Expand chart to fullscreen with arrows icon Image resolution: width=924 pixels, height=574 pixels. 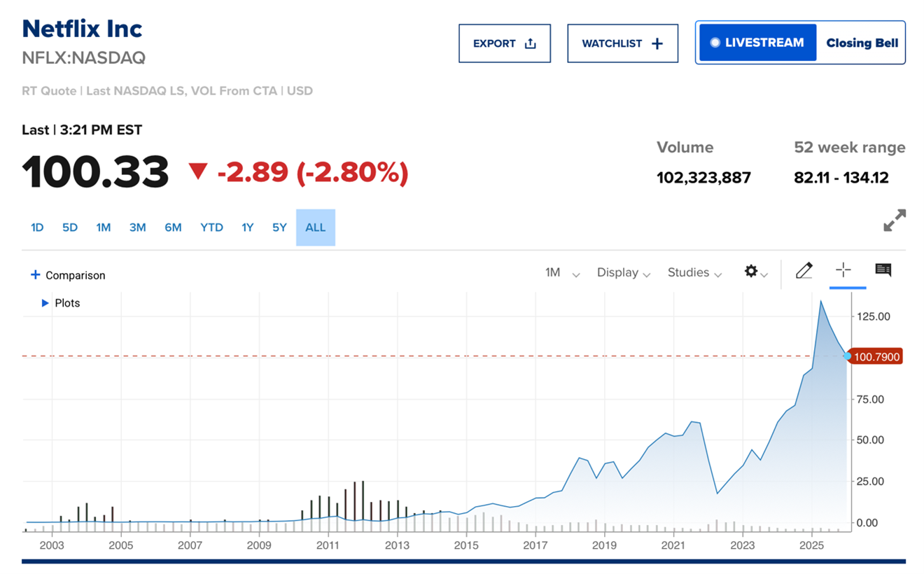tap(895, 220)
